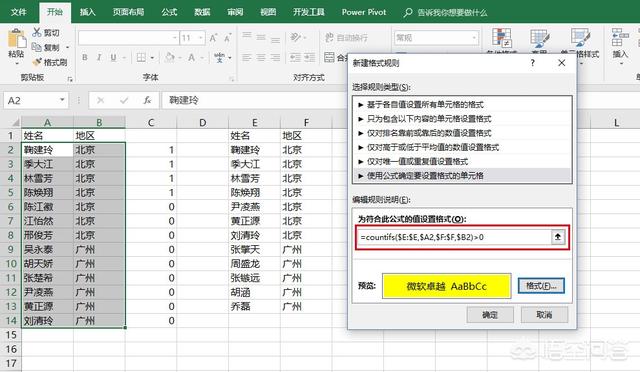Click the align text right icon
The image size is (640, 372).
[x=276, y=58]
